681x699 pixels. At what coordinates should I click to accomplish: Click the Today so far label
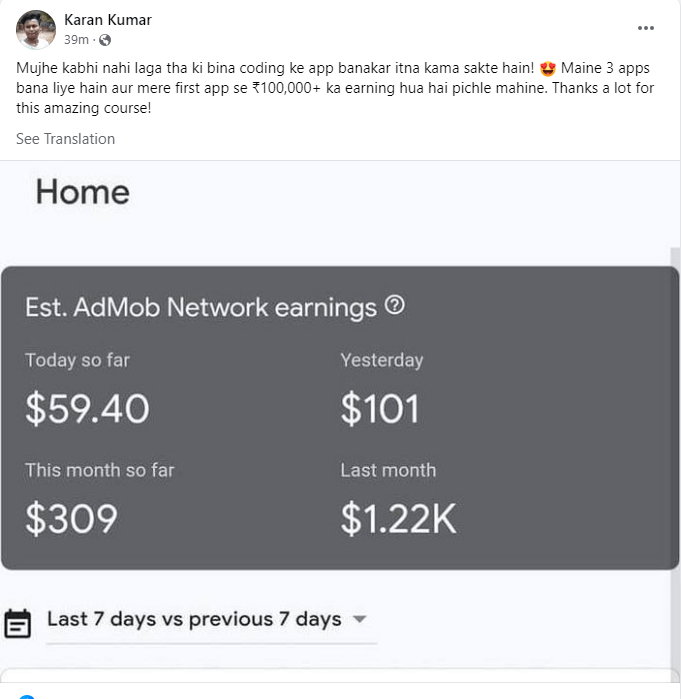77,360
